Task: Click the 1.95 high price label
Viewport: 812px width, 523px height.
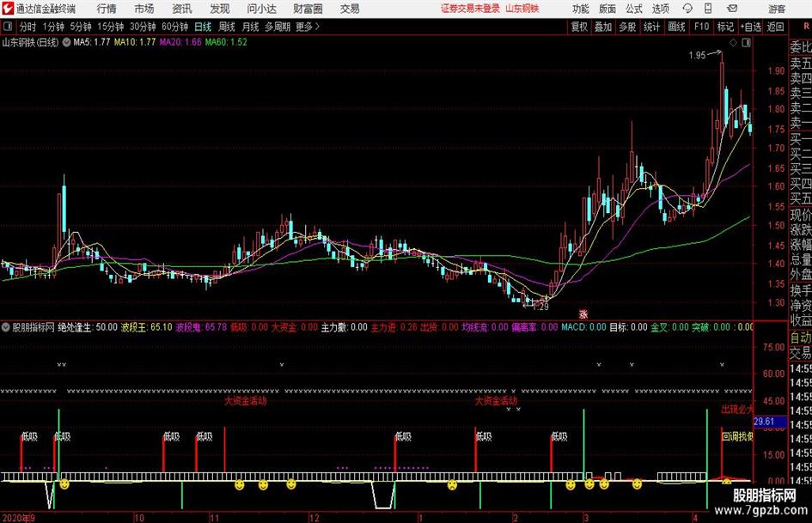Action: pos(697,56)
